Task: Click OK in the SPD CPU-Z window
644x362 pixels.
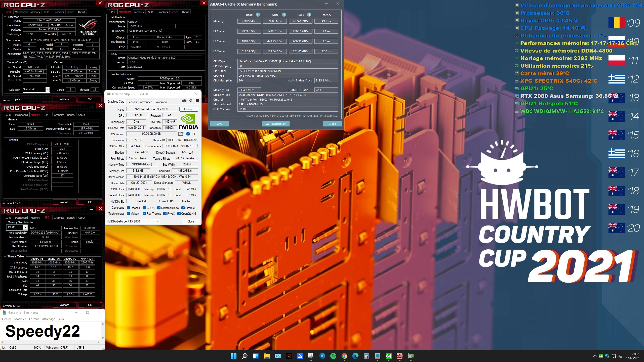Action: 90,305
